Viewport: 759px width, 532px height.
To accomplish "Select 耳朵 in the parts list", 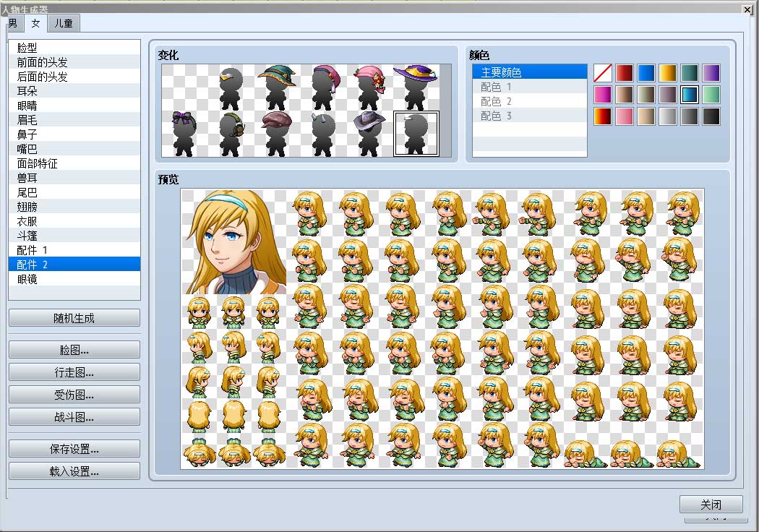I will [74, 91].
